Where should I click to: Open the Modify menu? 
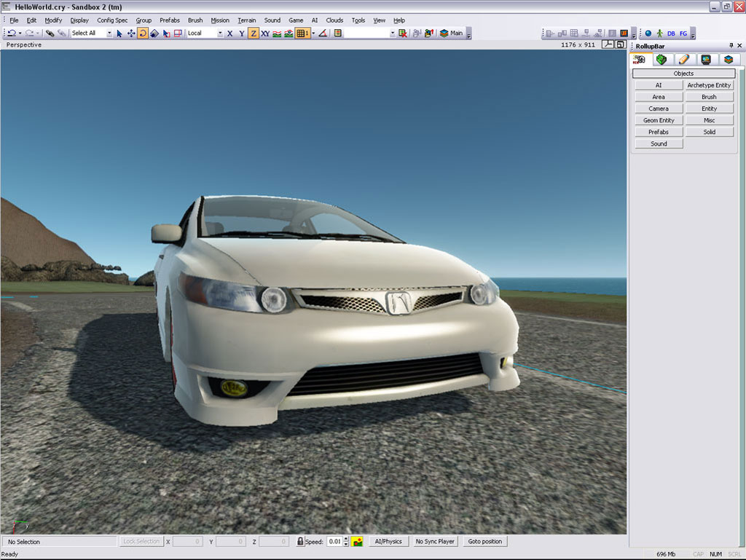click(x=53, y=20)
